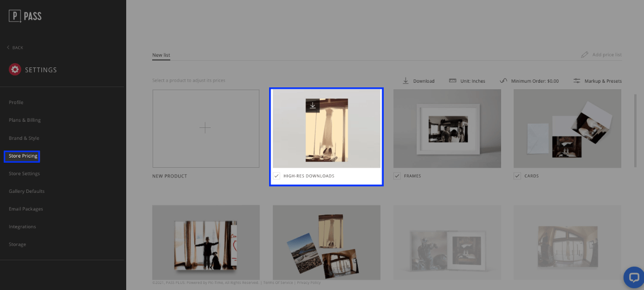The width and height of the screenshot is (644, 290).
Task: Click Markup & Presets label
Action: 603,81
